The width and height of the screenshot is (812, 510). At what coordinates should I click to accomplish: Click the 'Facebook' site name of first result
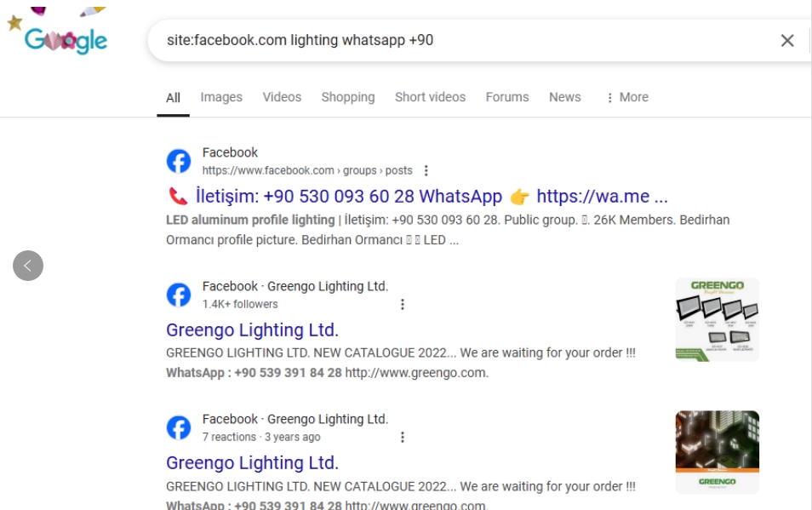coord(230,152)
